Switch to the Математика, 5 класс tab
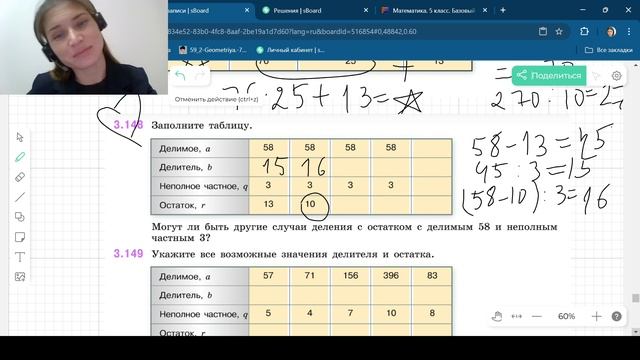Screen dimensions: 640x360 click(433, 11)
